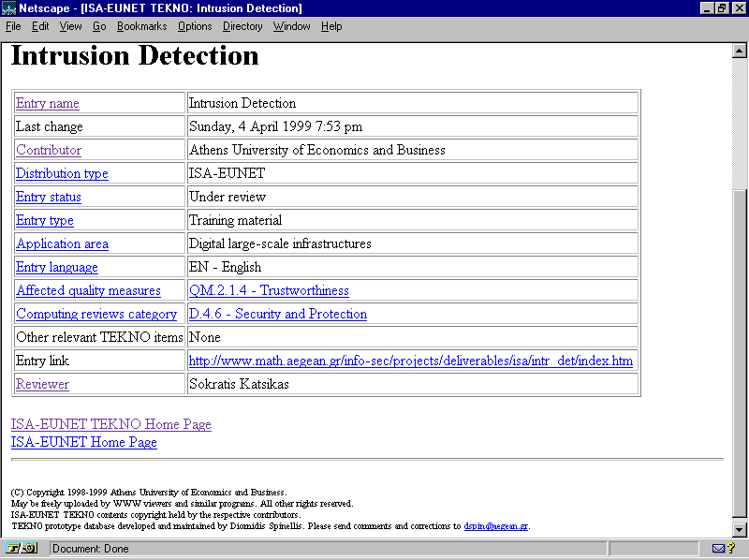
Task: Click the Intrusion Detection page heading
Action: click(135, 55)
